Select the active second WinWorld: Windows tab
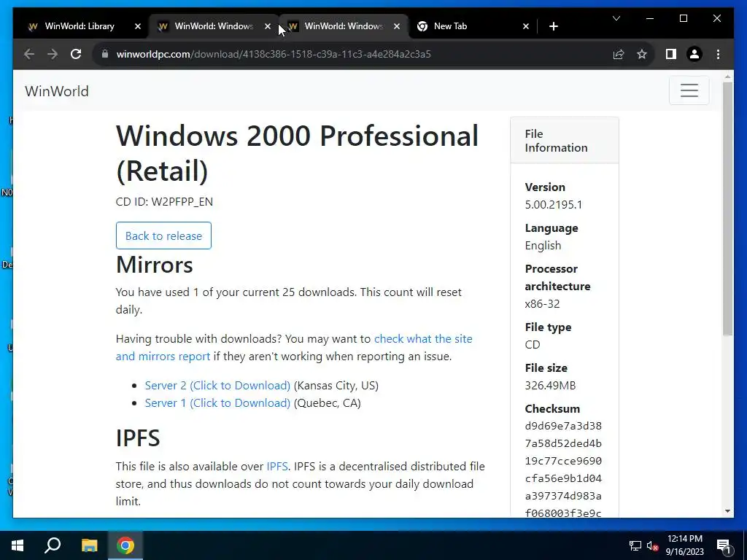This screenshot has height=560, width=747. (214, 26)
